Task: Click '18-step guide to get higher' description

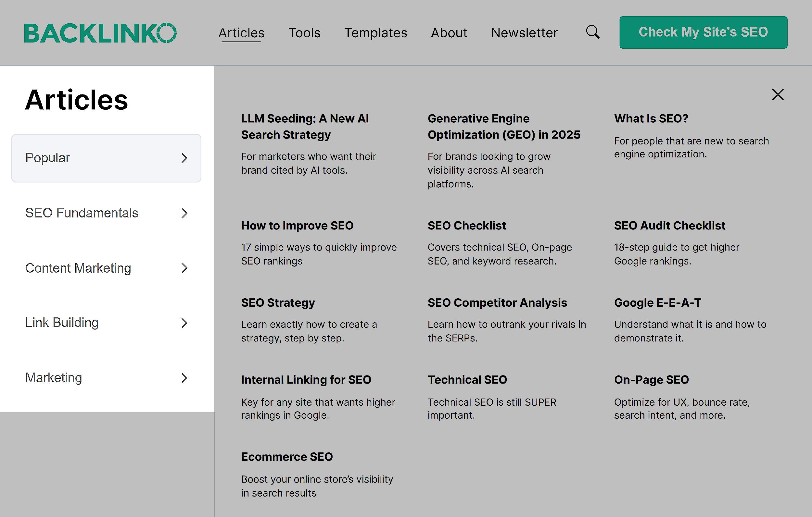Action: coord(677,254)
